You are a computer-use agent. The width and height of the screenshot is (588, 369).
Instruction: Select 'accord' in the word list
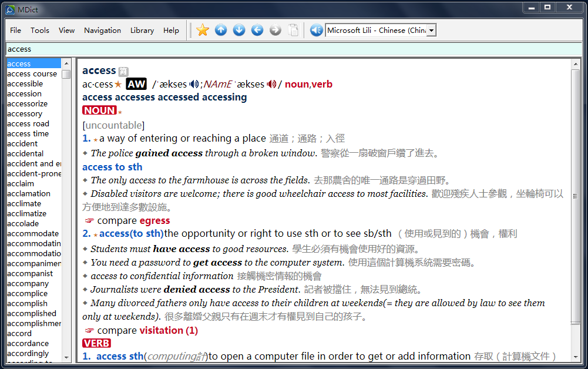[x=19, y=333]
